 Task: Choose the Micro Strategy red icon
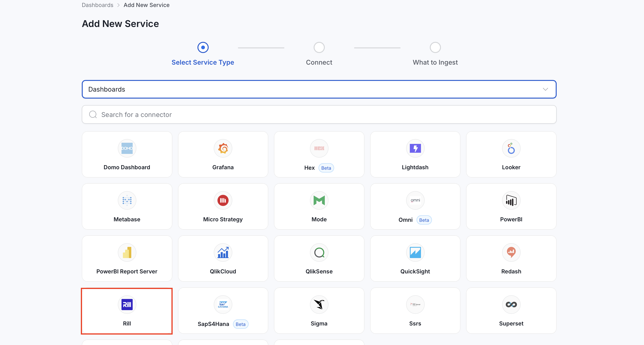coord(223,200)
